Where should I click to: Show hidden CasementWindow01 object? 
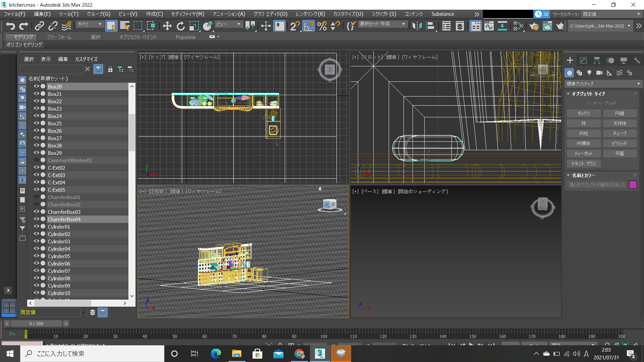tap(36, 160)
